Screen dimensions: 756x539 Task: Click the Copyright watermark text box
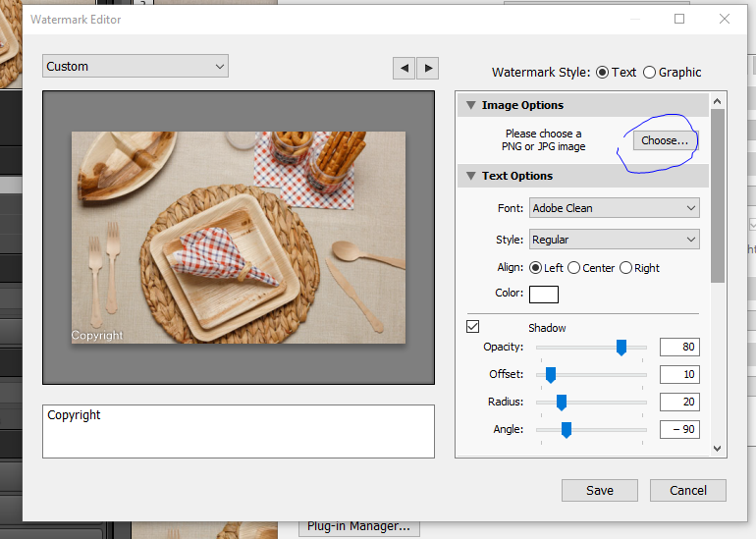(238, 430)
